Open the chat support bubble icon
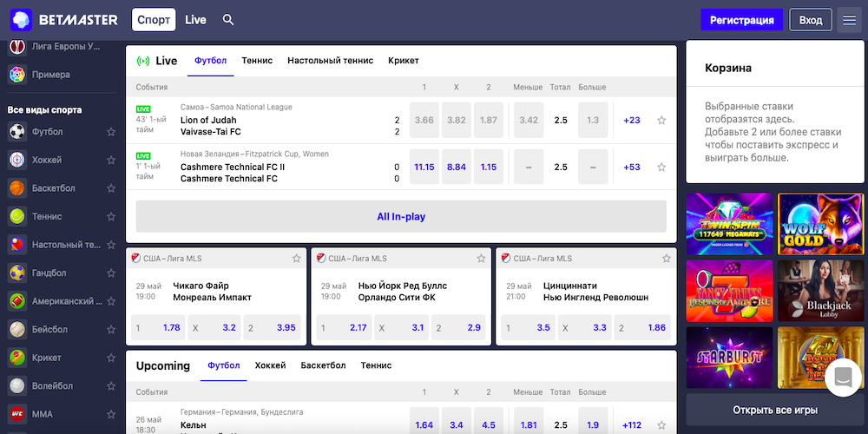This screenshot has width=868, height=434. pos(842,378)
